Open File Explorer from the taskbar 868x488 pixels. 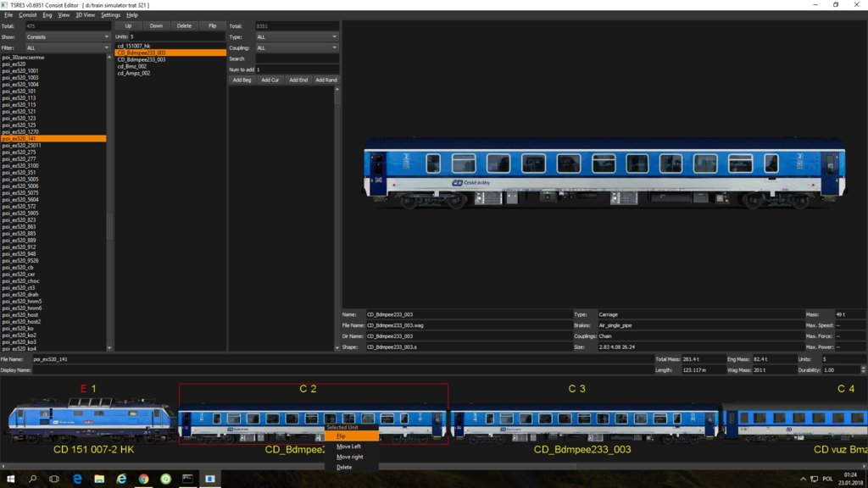pos(99,479)
